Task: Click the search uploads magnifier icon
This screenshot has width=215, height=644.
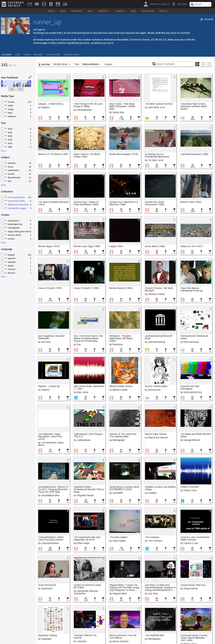Action: (154, 64)
